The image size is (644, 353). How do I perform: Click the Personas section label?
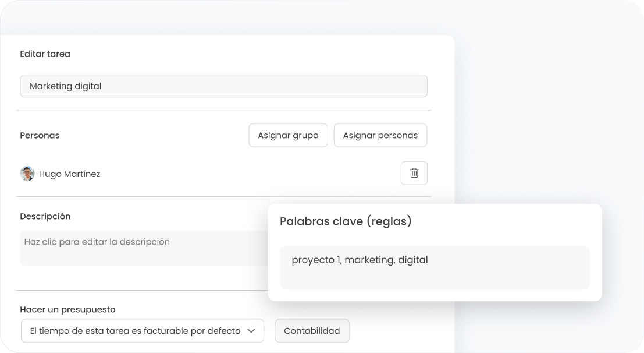point(40,135)
